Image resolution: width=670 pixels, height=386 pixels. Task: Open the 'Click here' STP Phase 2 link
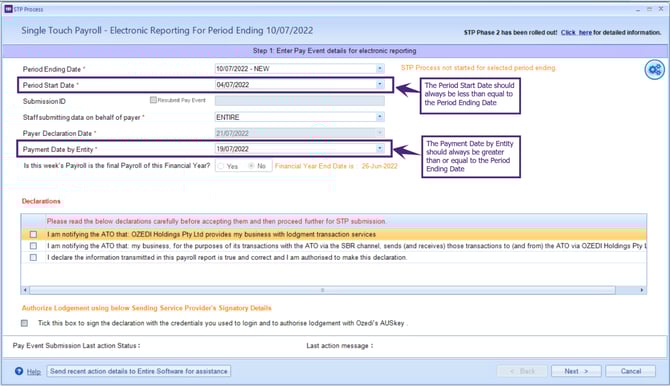(x=576, y=32)
